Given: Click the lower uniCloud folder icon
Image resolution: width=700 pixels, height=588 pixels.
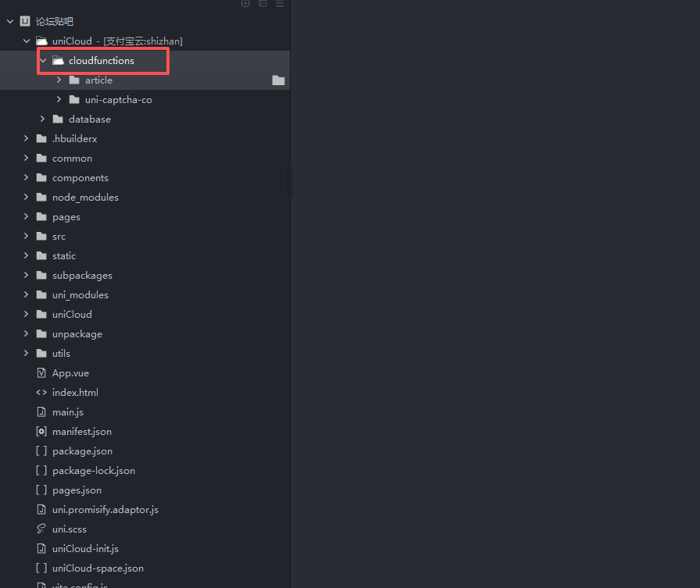Looking at the screenshot, I should point(41,315).
